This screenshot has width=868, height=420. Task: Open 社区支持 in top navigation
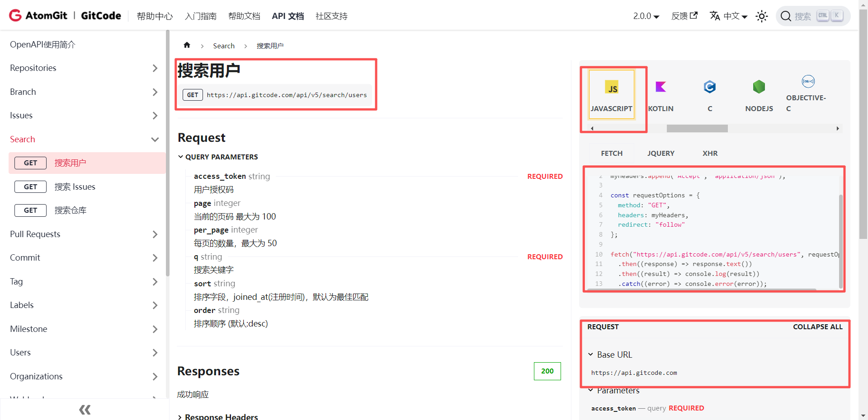tap(331, 16)
